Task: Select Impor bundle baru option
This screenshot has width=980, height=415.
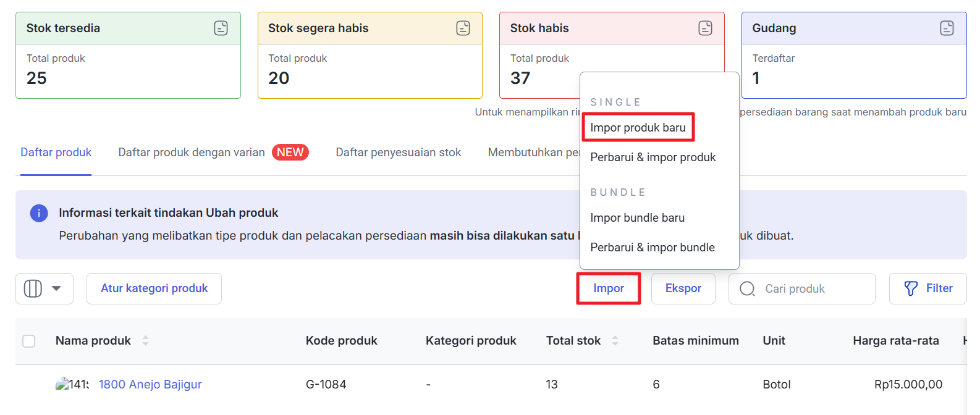Action: coord(637,217)
